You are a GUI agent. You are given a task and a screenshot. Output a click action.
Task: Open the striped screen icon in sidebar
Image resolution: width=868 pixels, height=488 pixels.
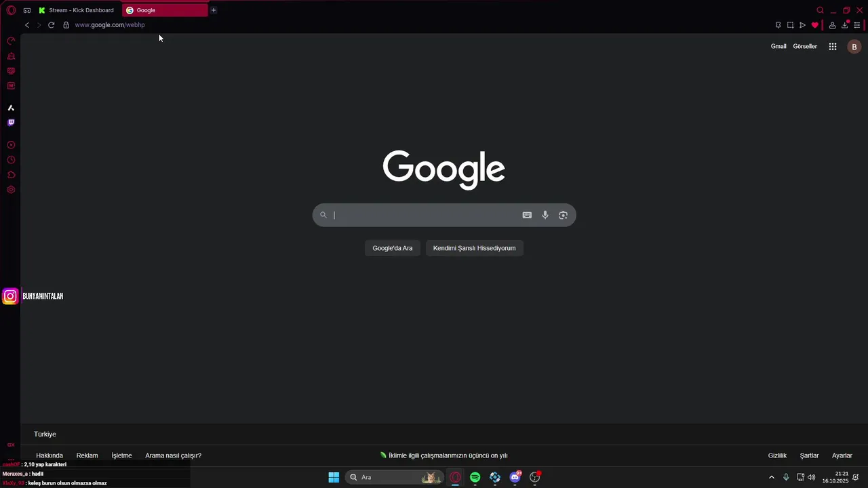point(11,71)
